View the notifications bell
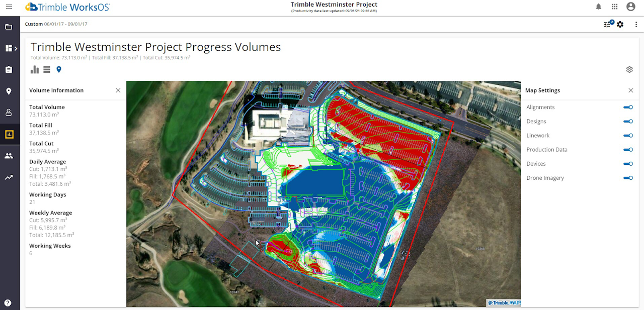Viewport: 644px width, 310px height. coord(599,7)
